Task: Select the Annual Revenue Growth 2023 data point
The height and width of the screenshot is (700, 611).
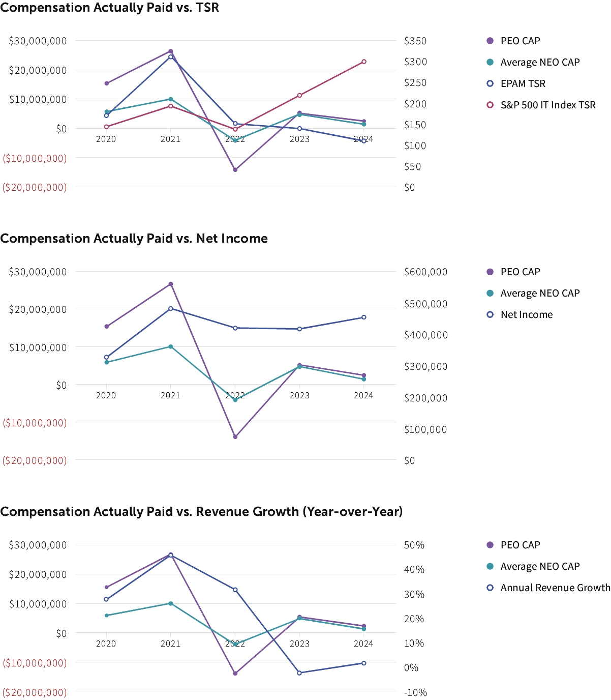Action: point(299,673)
